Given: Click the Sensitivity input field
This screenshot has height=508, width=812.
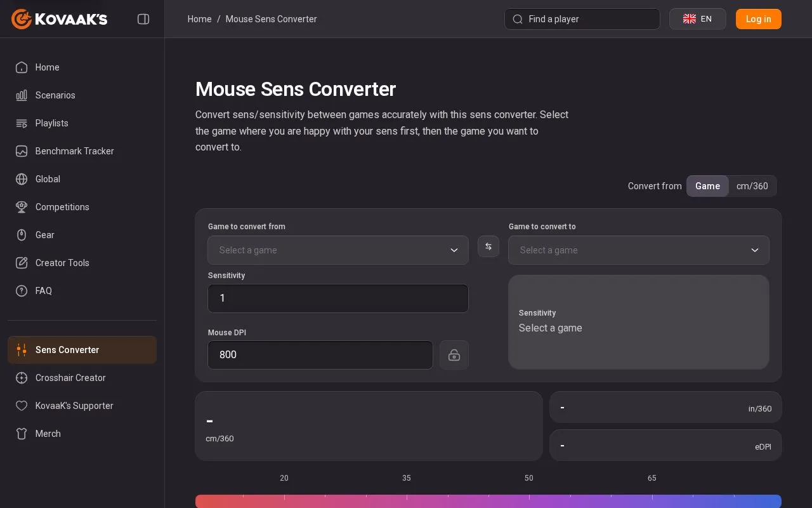Looking at the screenshot, I should click(338, 298).
